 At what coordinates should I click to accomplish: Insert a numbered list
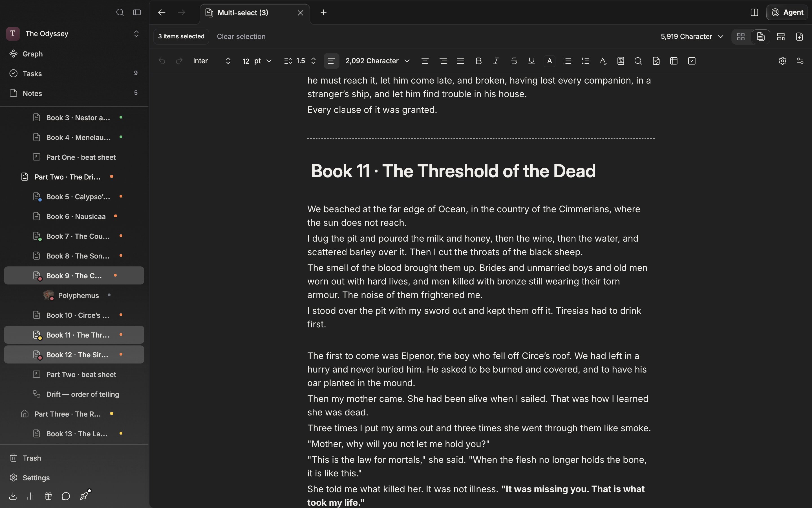[585, 61]
